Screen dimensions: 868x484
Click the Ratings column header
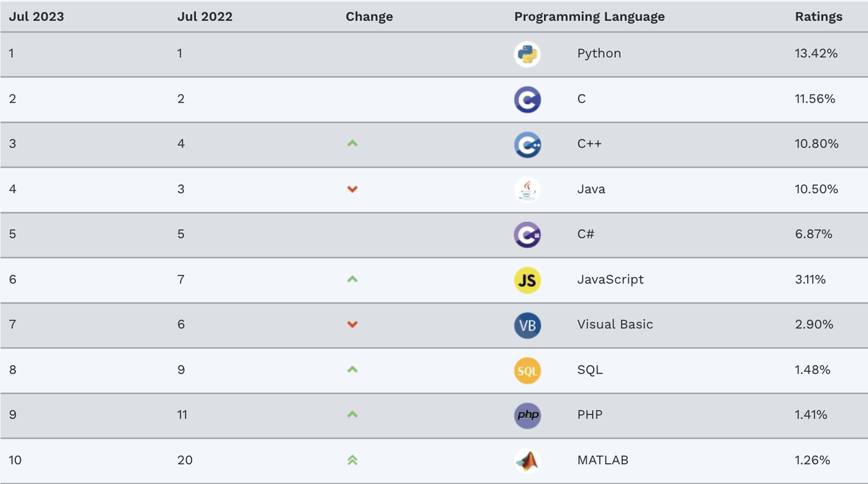(x=818, y=17)
